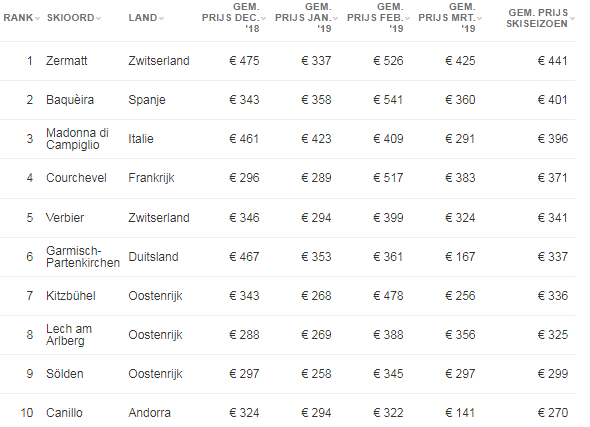Sort by LAND column arrow
The image size is (590, 427).
click(x=161, y=18)
